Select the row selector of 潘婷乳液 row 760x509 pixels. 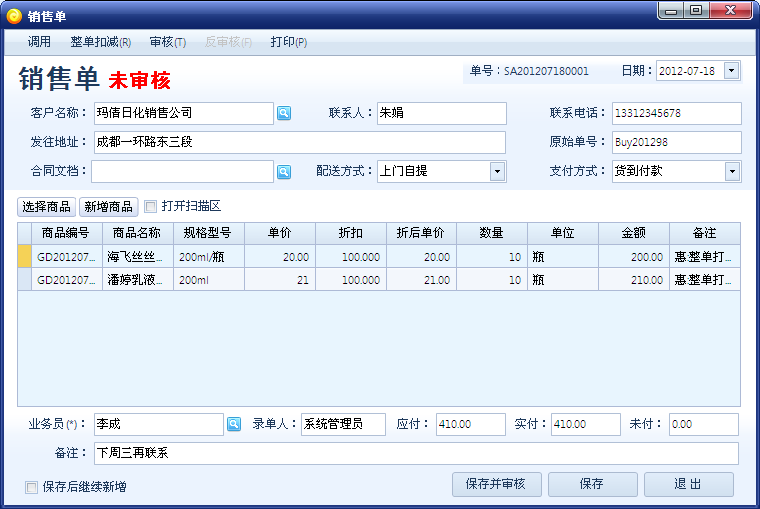coord(25,280)
